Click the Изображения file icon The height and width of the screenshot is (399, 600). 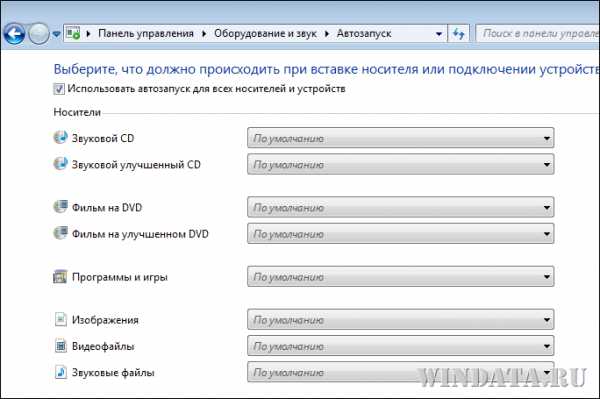tap(60, 319)
